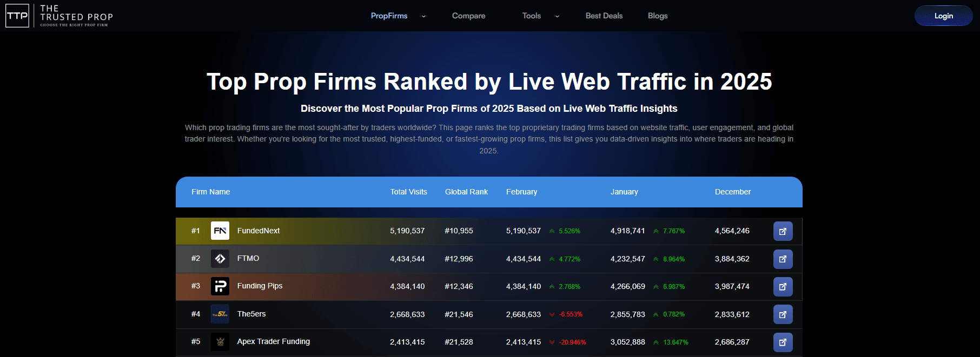Click FTMO February change 4.772%
This screenshot has width=980, height=357.
(x=570, y=259)
